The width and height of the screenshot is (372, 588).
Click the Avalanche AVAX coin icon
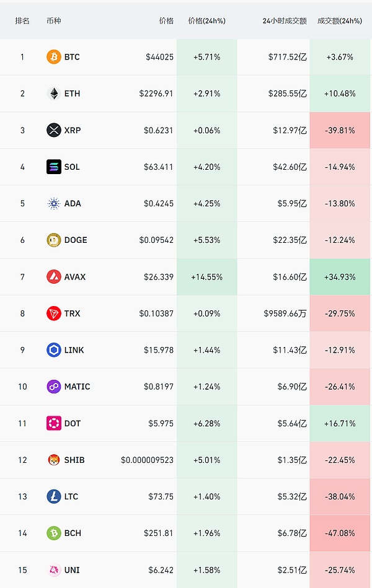tap(54, 277)
